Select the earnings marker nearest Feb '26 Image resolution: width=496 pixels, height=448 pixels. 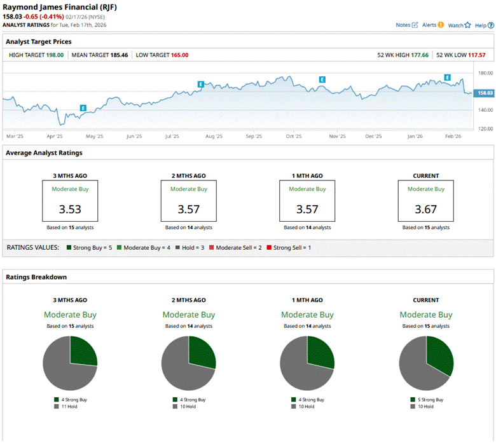[448, 78]
